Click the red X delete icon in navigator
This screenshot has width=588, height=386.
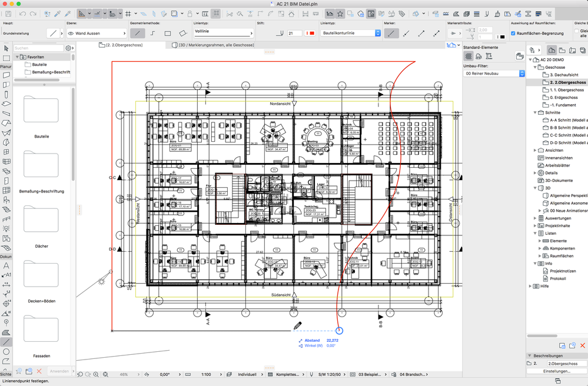point(583,345)
